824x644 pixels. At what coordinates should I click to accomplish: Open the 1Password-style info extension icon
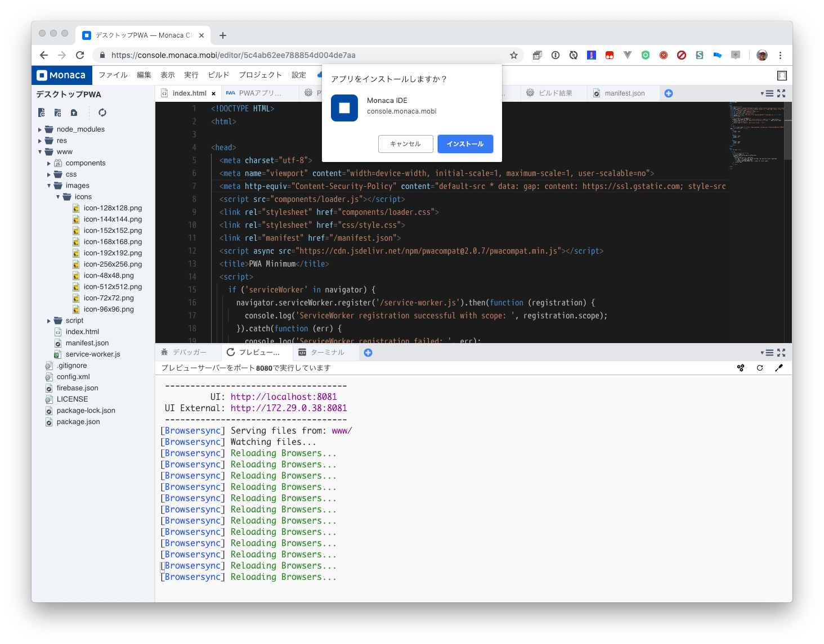point(556,55)
